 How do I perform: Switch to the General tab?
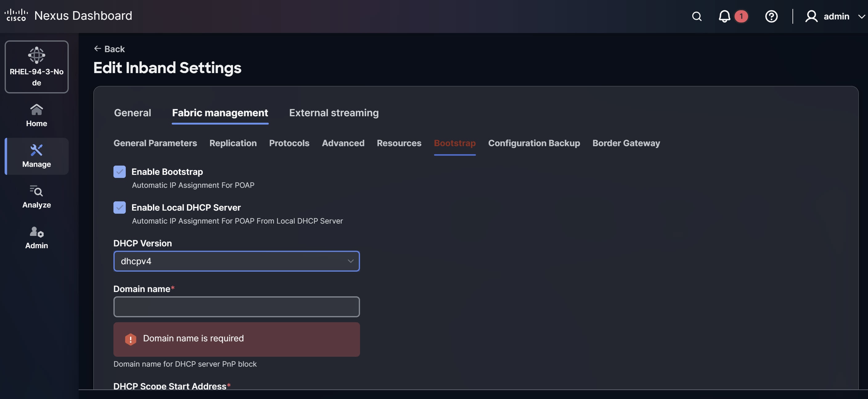(133, 113)
